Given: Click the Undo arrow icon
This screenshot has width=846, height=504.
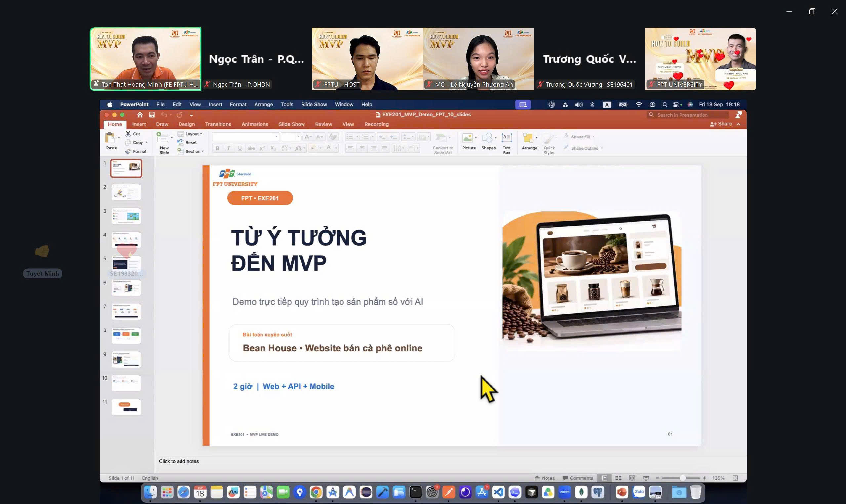Looking at the screenshot, I should coord(164,115).
